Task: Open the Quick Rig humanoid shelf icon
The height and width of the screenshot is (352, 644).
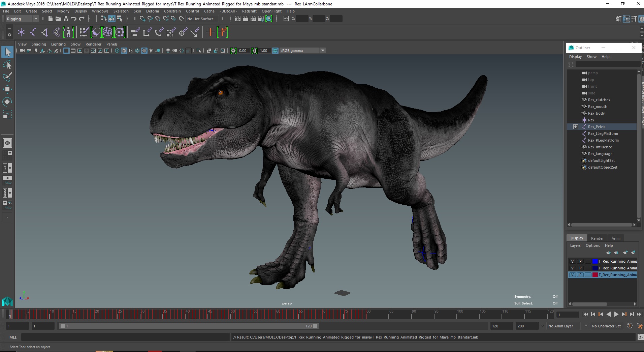Action: (x=68, y=32)
